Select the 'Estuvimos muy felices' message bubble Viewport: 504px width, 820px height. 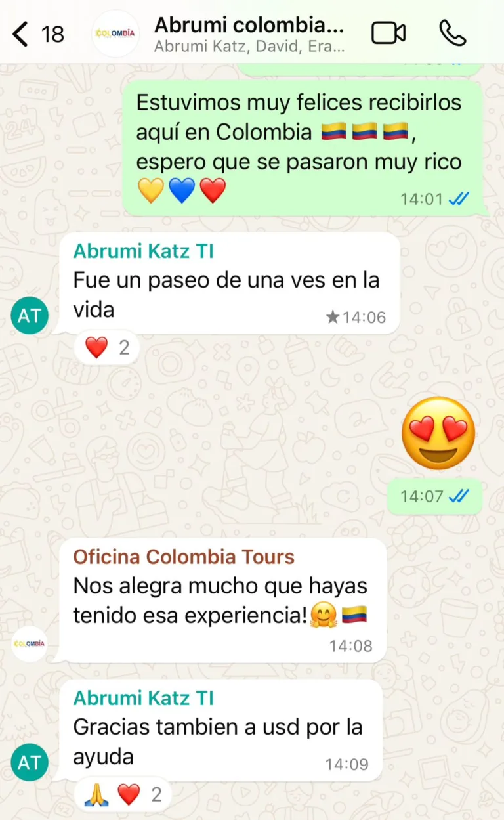[303, 148]
